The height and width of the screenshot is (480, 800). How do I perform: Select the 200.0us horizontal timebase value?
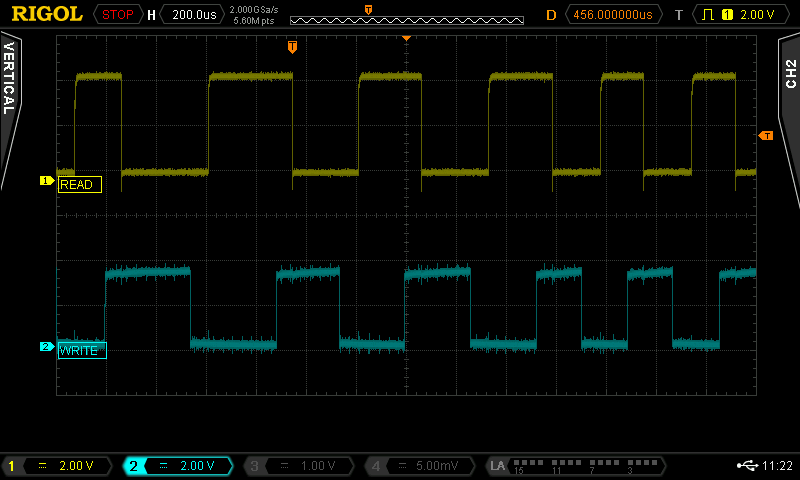[x=194, y=15]
